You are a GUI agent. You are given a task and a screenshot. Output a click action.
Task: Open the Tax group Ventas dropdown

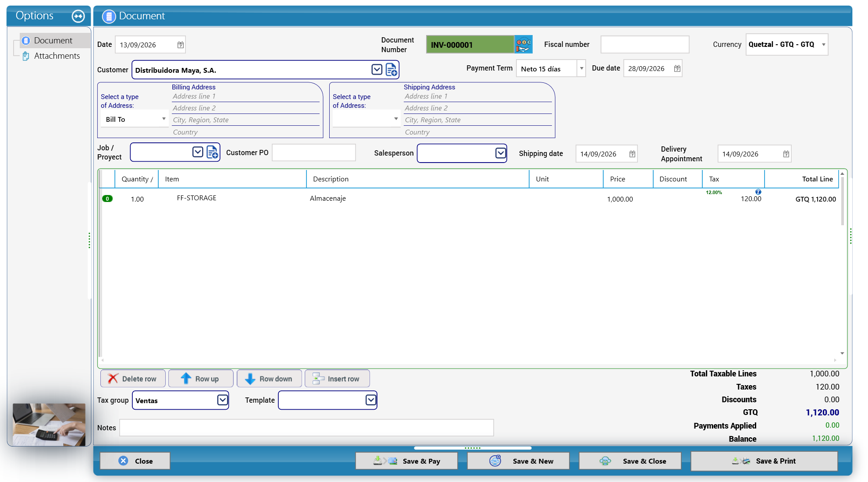point(223,400)
